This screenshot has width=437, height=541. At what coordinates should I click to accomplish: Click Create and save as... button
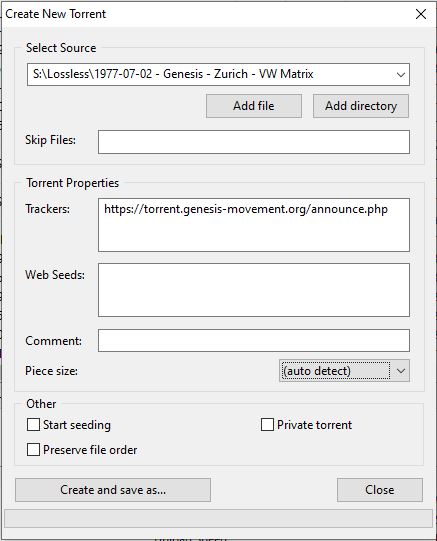pos(113,490)
